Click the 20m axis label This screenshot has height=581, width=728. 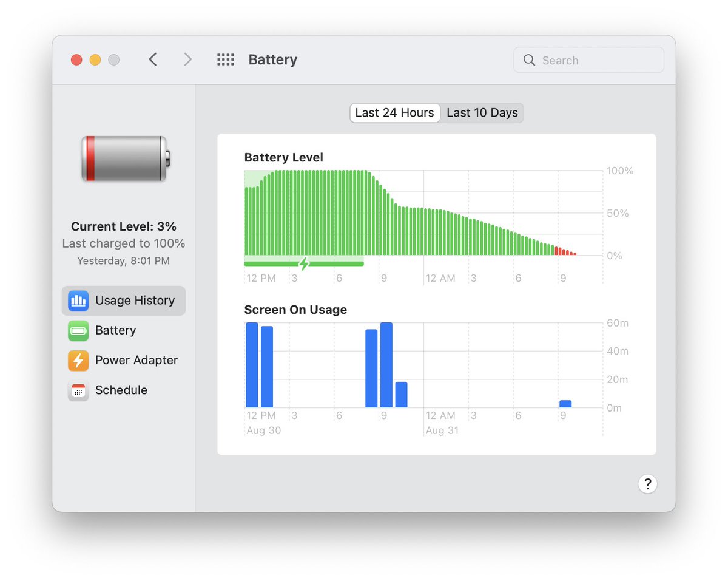click(618, 379)
